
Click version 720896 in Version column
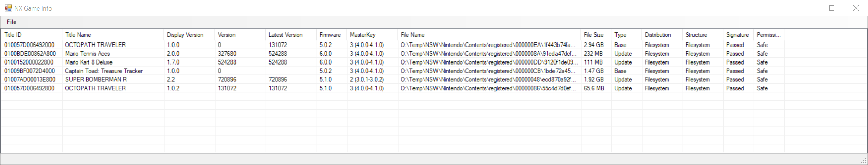(x=227, y=79)
